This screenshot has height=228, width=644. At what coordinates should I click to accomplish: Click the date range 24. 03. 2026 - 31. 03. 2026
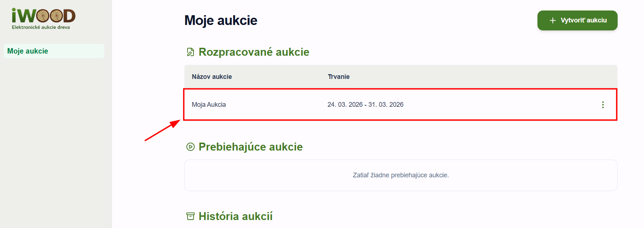pyautogui.click(x=365, y=105)
